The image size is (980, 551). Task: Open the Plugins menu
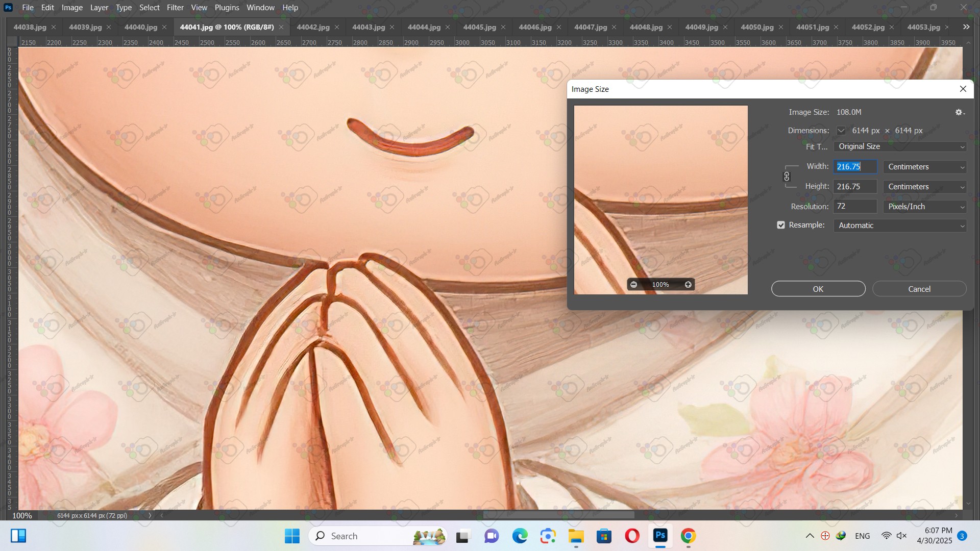[x=227, y=8]
